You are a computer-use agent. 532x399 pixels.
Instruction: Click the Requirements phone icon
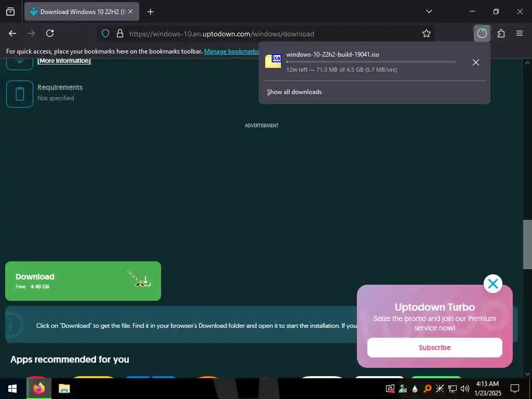pos(20,94)
